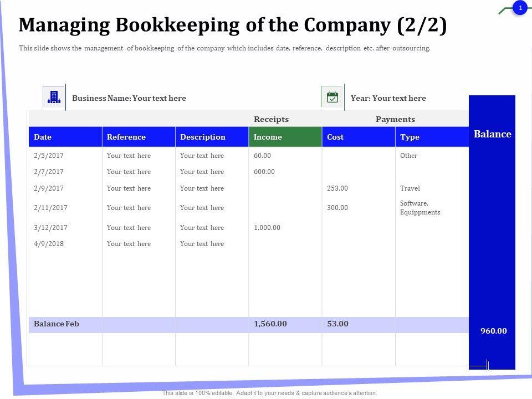Image resolution: width=532 pixels, height=399 pixels.
Task: Click the Balance column heading
Action: coord(492,134)
